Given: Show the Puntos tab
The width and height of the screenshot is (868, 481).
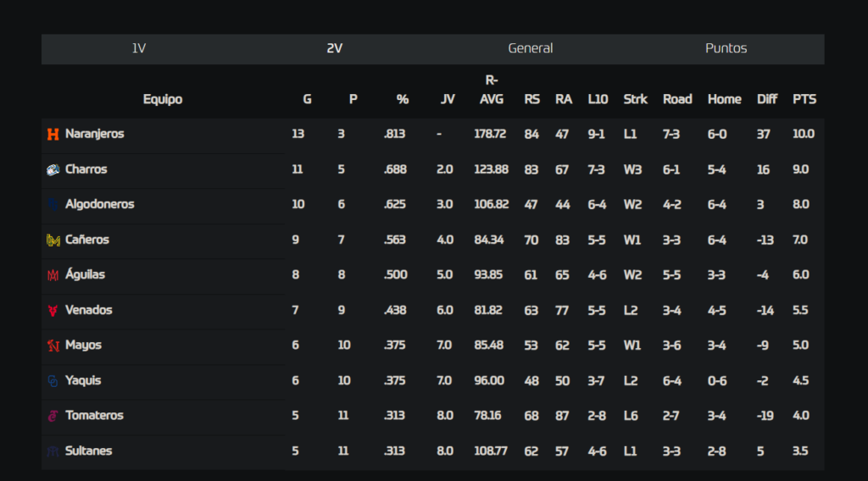Looking at the screenshot, I should pyautogui.click(x=726, y=48).
